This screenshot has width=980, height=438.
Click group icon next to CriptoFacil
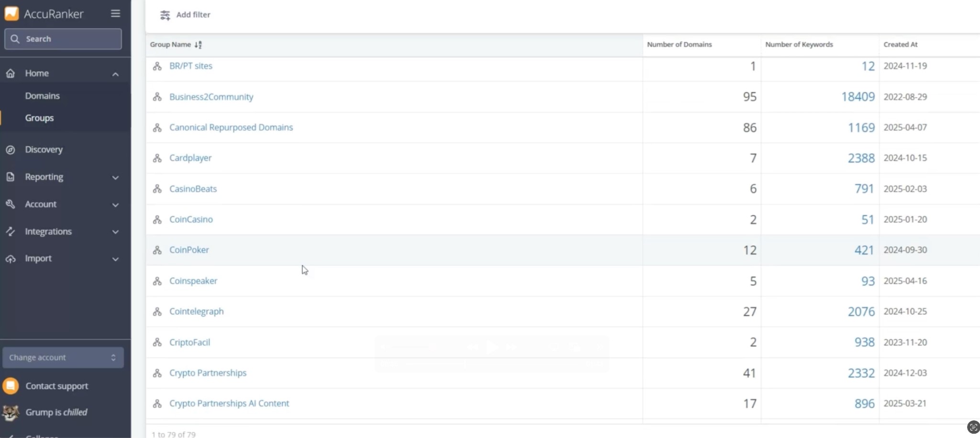(x=157, y=342)
